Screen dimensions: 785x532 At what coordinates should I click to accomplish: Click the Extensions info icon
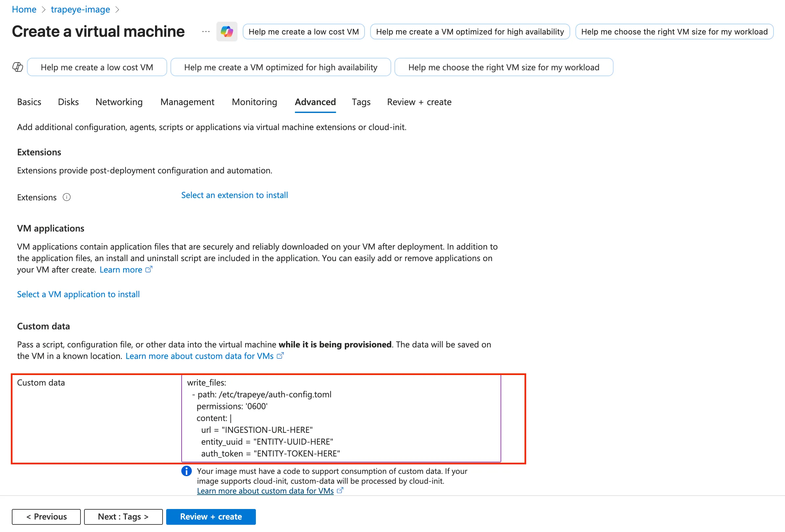point(67,197)
